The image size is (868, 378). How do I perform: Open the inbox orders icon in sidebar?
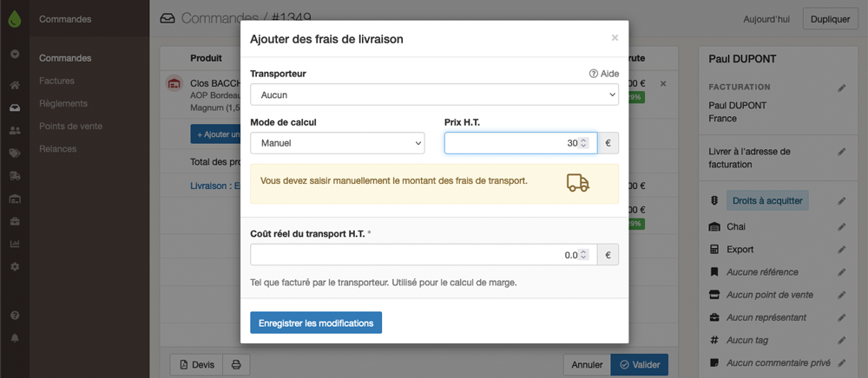(15, 108)
